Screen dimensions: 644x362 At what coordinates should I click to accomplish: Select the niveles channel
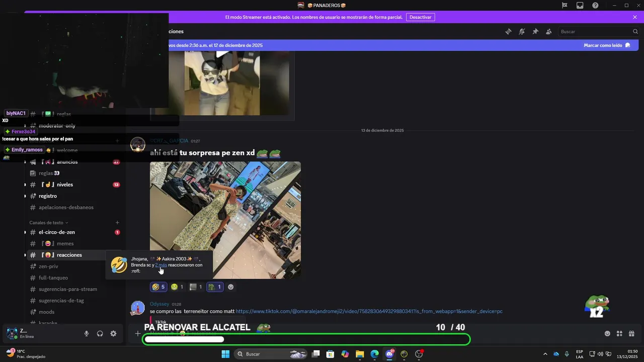73,185
